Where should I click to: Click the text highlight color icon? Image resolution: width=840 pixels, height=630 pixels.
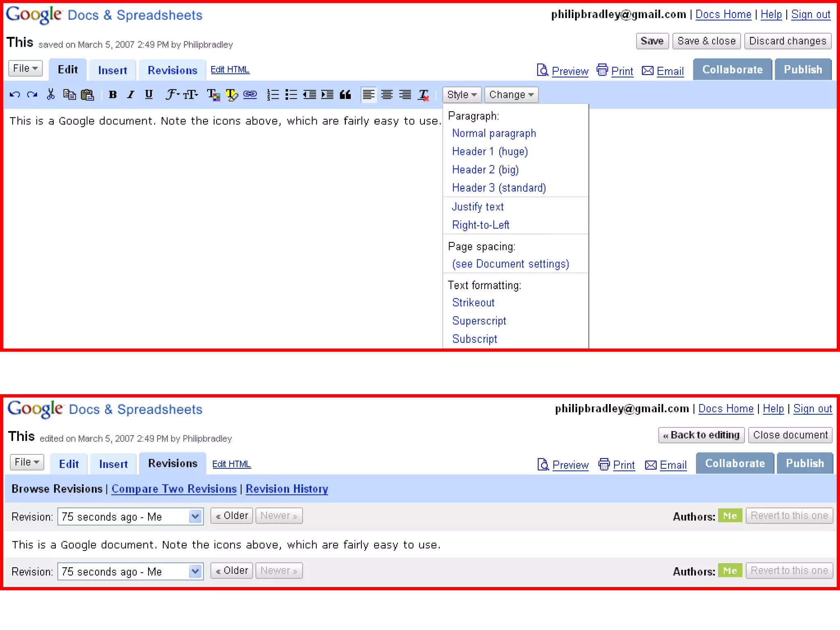[232, 95]
